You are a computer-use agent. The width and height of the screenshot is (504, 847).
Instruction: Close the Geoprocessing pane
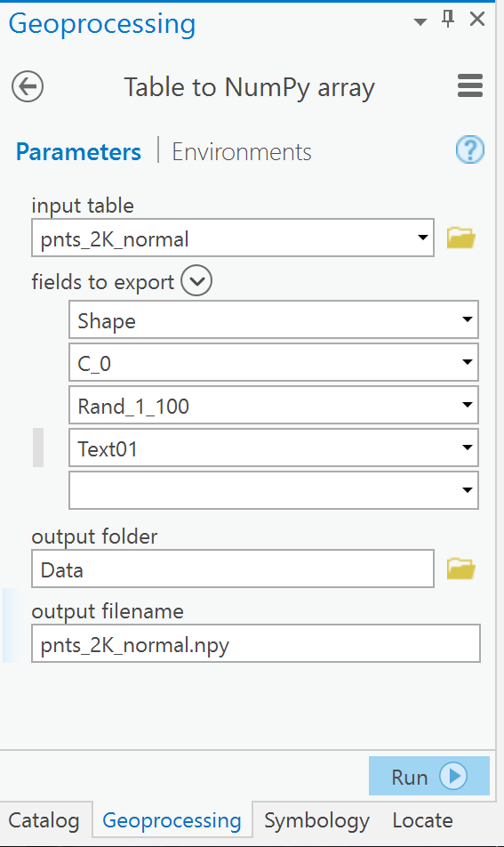pos(477,19)
